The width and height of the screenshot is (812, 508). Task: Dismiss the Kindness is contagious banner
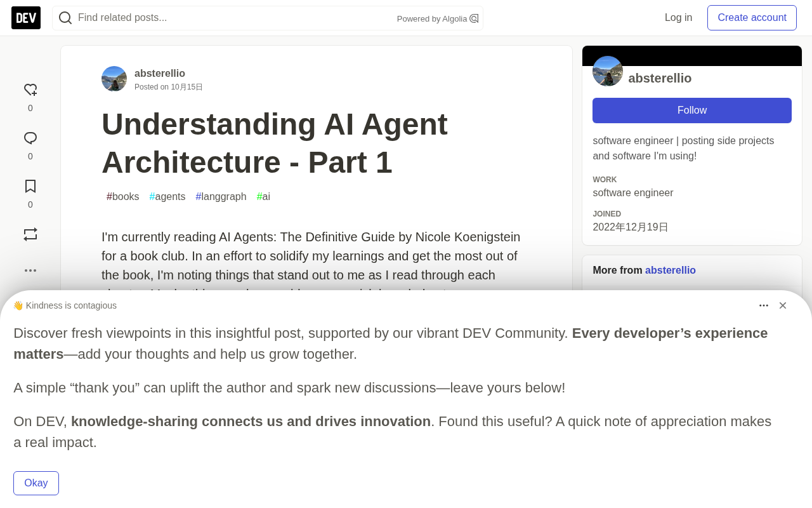pos(783,305)
